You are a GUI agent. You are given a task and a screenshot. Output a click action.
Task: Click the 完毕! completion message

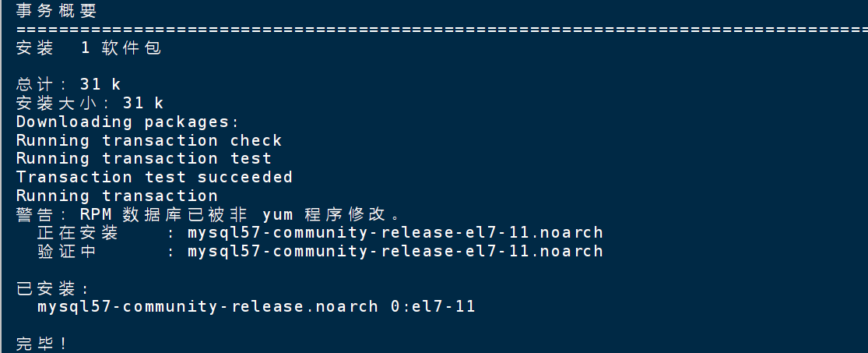[41, 344]
